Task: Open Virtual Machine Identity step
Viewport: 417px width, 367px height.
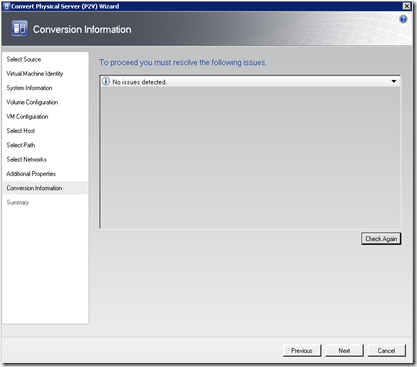Action: tap(35, 74)
